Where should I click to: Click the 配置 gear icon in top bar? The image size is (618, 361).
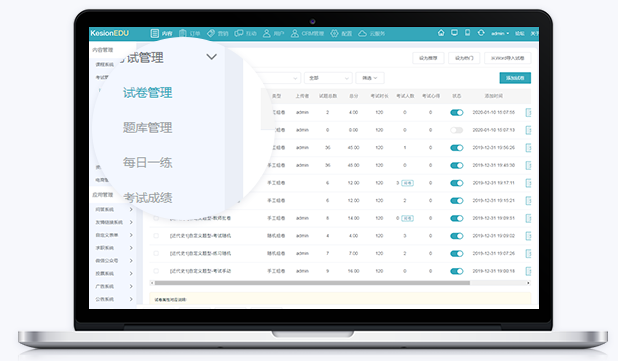tap(334, 33)
